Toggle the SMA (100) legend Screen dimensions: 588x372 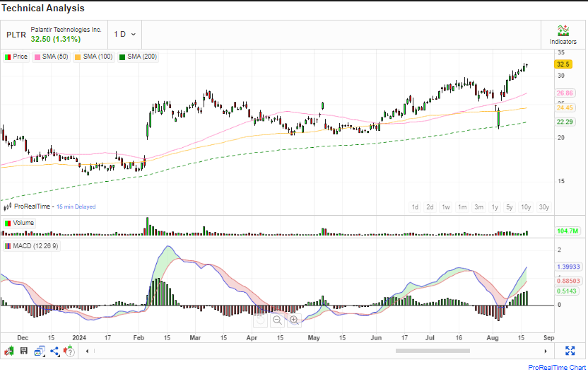click(x=94, y=57)
